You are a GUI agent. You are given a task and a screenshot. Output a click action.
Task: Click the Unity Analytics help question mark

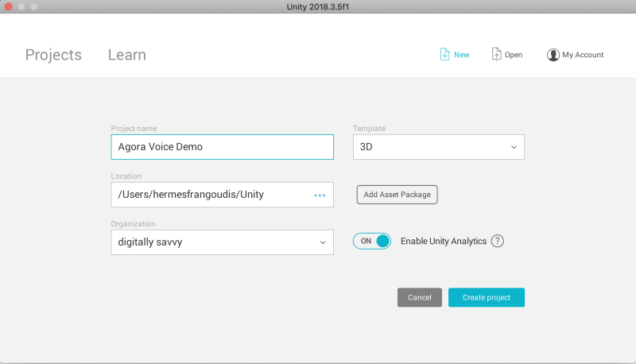click(x=498, y=241)
